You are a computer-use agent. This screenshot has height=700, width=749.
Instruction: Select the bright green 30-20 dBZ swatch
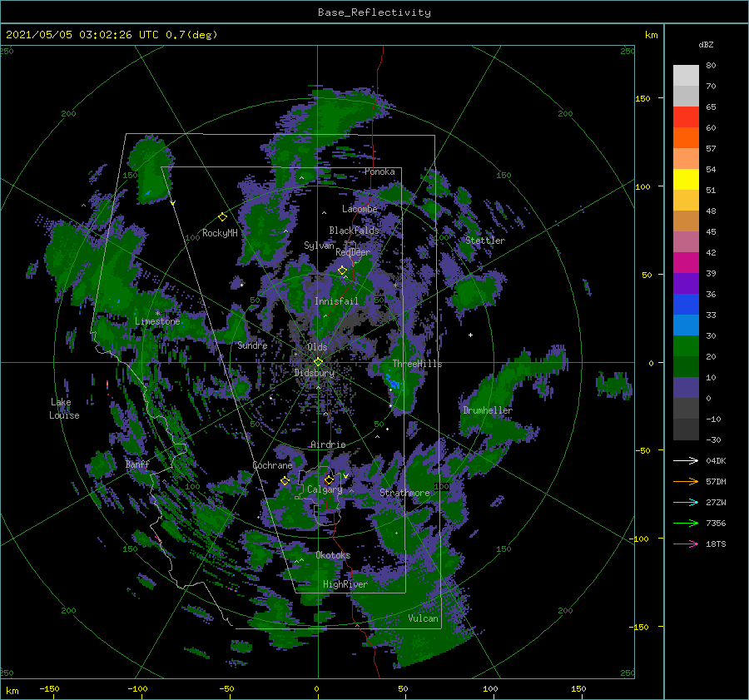tap(686, 345)
